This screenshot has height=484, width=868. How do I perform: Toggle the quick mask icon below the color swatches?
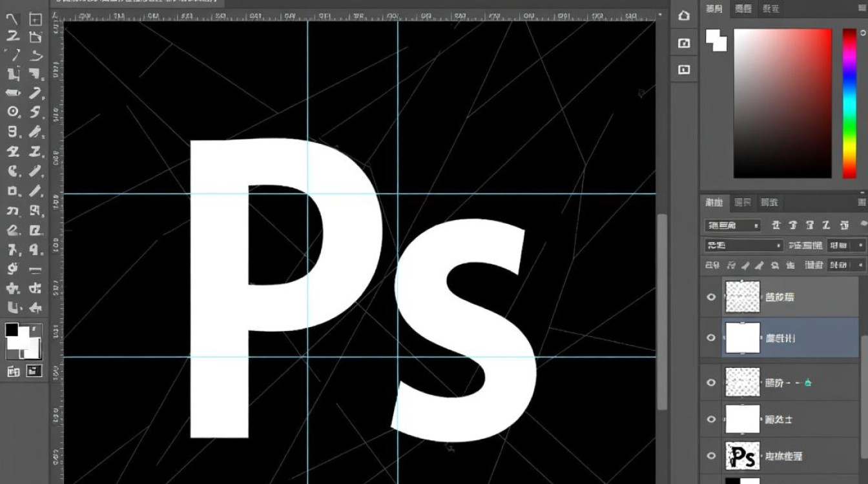pos(13,371)
